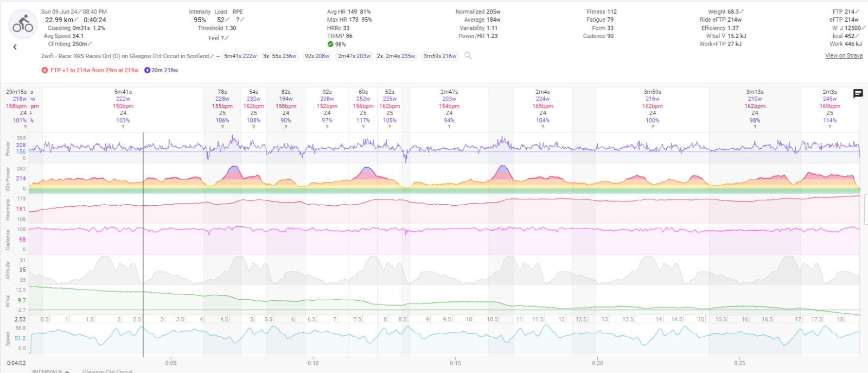The width and height of the screenshot is (868, 373).
Task: Edit the Feel rating with its pencil
Action: tap(226, 38)
